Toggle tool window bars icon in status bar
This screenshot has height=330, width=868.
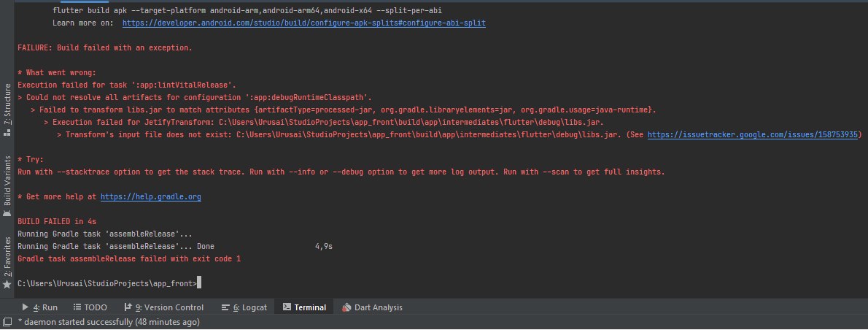[x=7, y=322]
